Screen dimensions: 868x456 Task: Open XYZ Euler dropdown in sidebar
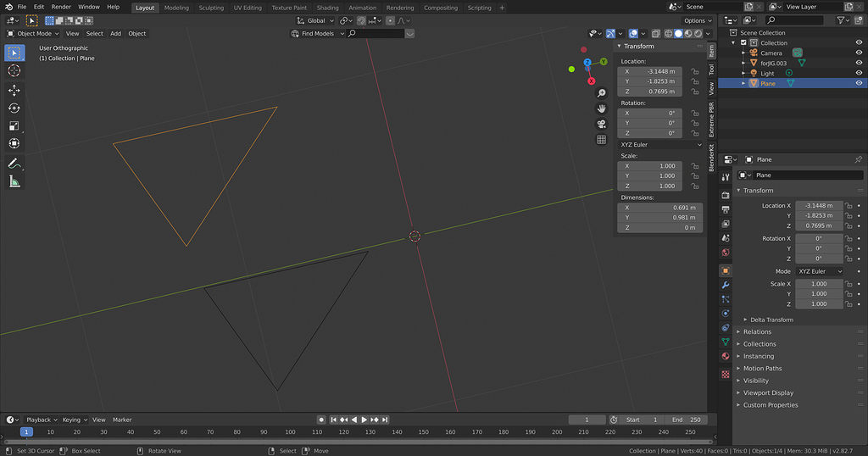(660, 144)
